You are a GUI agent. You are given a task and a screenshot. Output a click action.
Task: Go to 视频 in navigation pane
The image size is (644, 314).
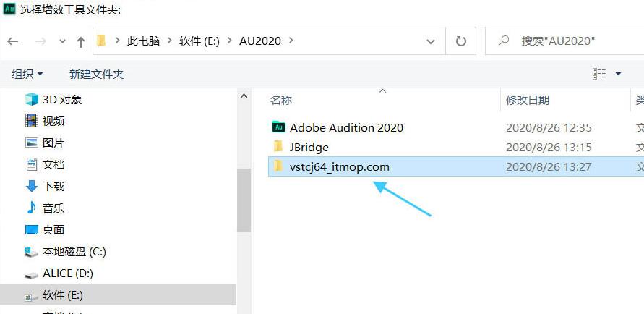[53, 121]
